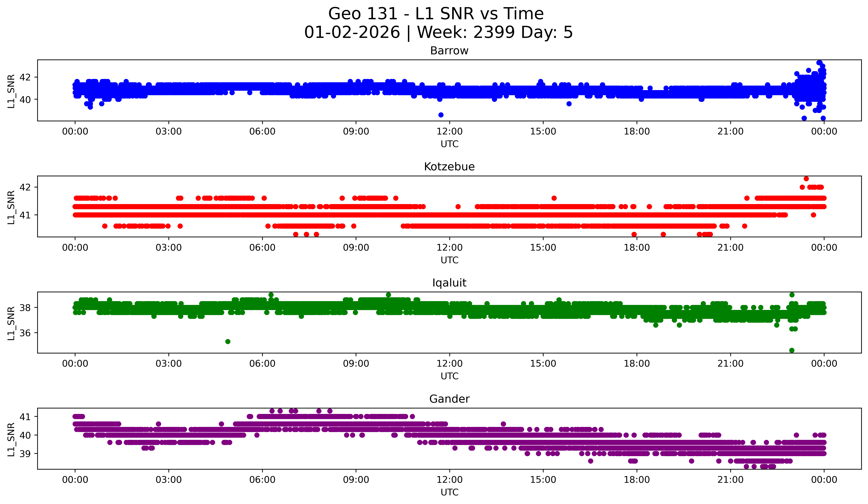The width and height of the screenshot is (868, 504).
Task: Click the y-axis tick label 36 on Iqaluit
Action: pos(25,333)
